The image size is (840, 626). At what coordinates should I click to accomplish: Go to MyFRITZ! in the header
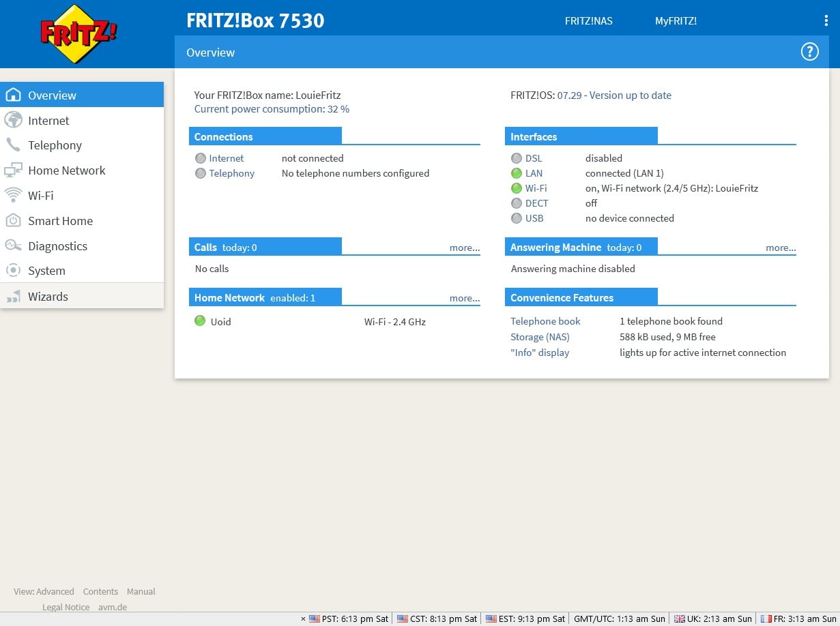[676, 21]
